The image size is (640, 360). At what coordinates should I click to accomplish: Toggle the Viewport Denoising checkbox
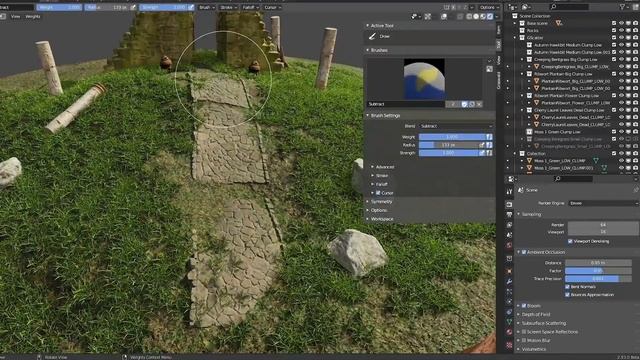[x=570, y=241]
